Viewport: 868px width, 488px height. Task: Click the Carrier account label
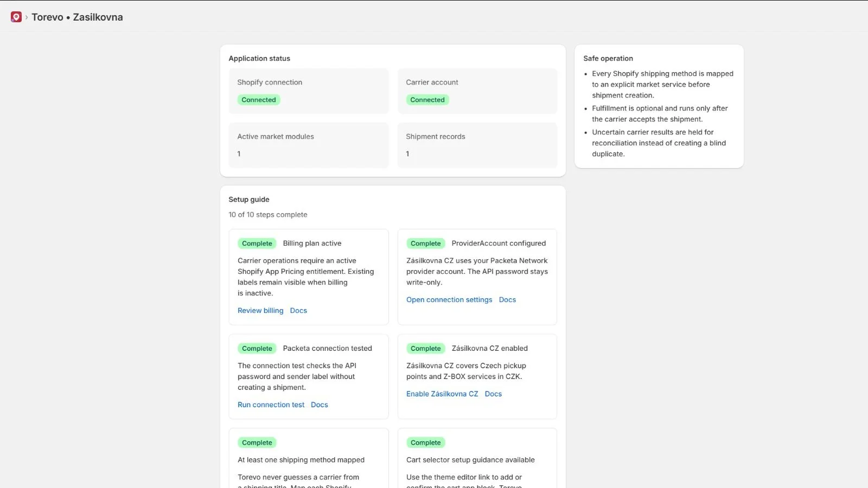(432, 82)
